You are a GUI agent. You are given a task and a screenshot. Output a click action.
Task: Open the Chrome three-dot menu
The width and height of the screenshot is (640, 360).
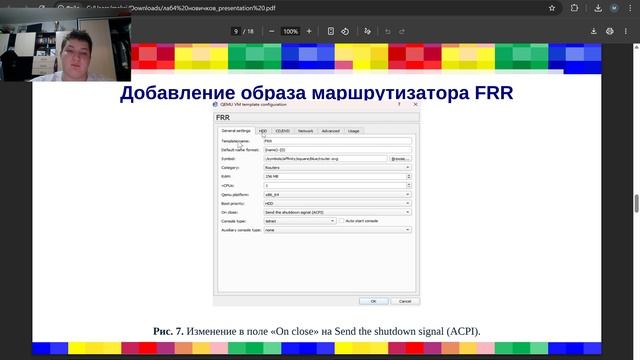coord(630,8)
